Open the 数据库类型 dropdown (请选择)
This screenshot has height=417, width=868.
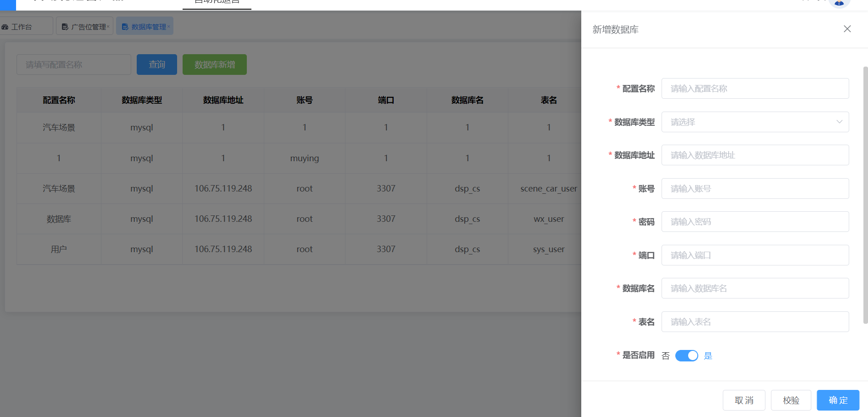755,122
